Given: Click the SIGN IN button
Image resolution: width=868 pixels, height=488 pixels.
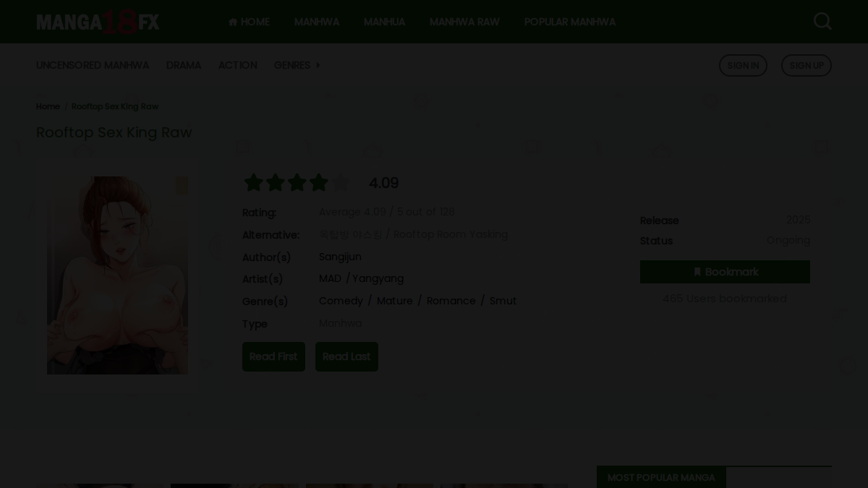Looking at the screenshot, I should (x=743, y=65).
